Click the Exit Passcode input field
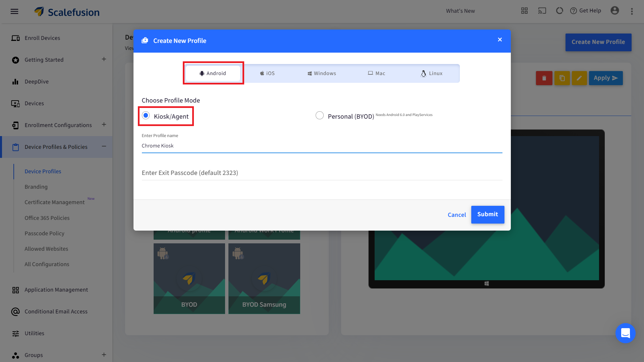This screenshot has width=644, height=362. (x=322, y=173)
